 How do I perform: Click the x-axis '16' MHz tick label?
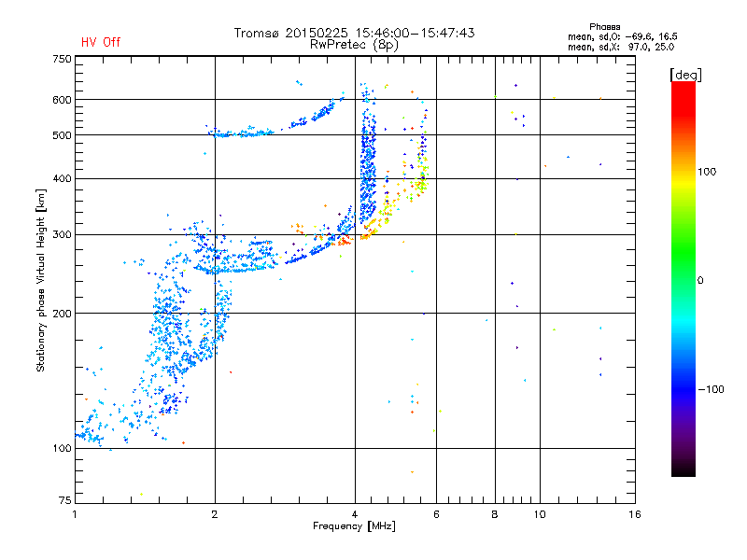pos(635,514)
